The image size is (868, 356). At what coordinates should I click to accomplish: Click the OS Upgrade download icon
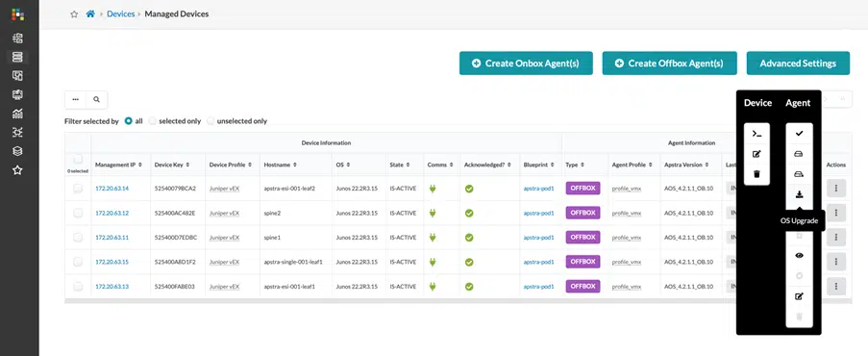[799, 194]
